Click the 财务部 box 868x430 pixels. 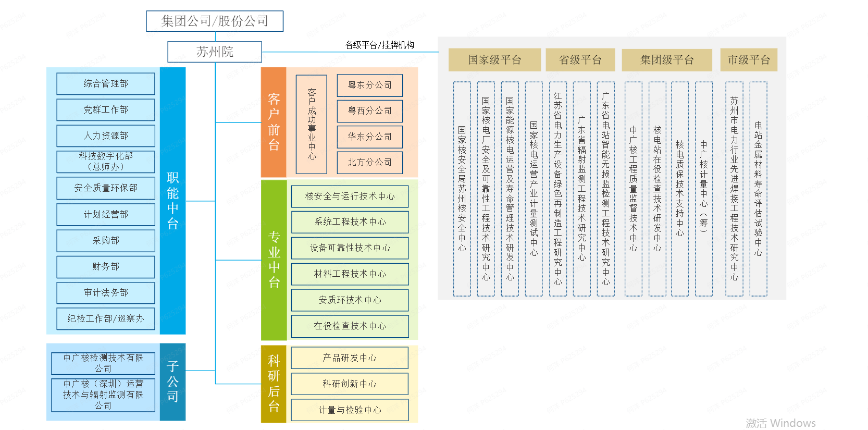pyautogui.click(x=106, y=267)
